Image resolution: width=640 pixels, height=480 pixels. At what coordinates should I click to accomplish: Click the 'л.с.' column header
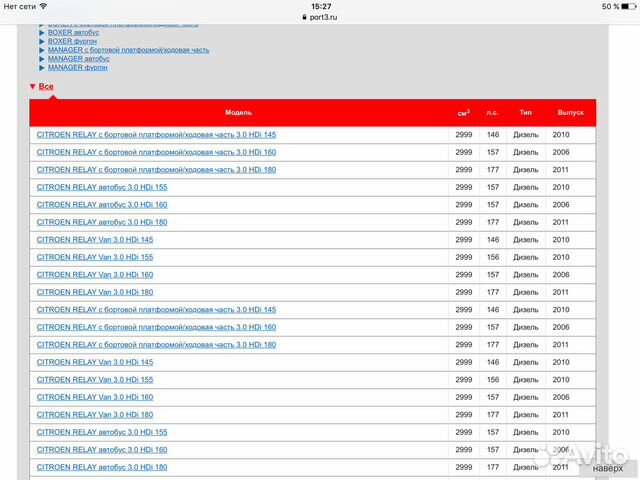click(x=492, y=113)
